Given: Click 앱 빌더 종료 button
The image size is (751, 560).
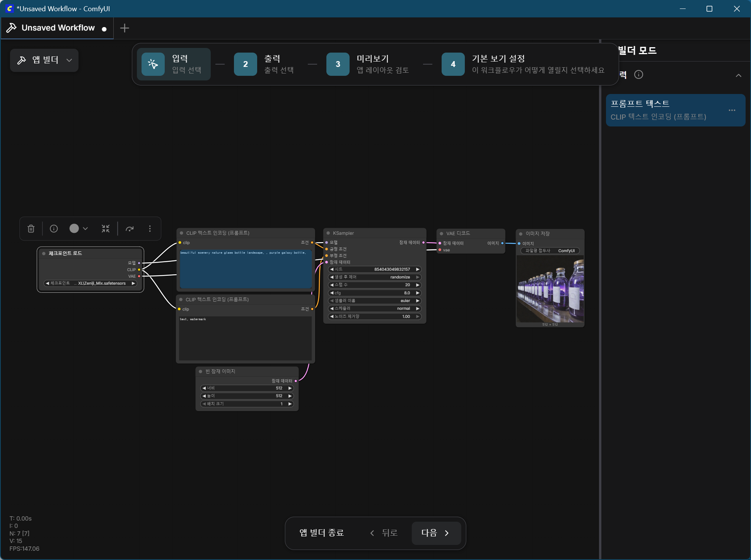Looking at the screenshot, I should pyautogui.click(x=322, y=533).
